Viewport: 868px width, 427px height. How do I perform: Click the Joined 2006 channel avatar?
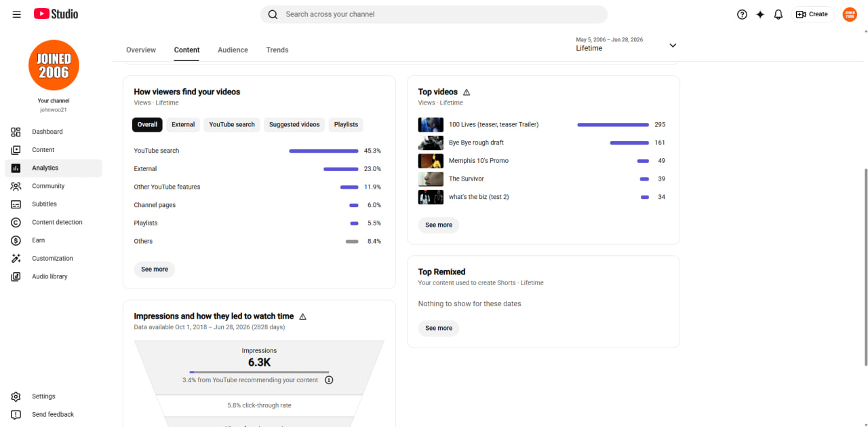(54, 64)
